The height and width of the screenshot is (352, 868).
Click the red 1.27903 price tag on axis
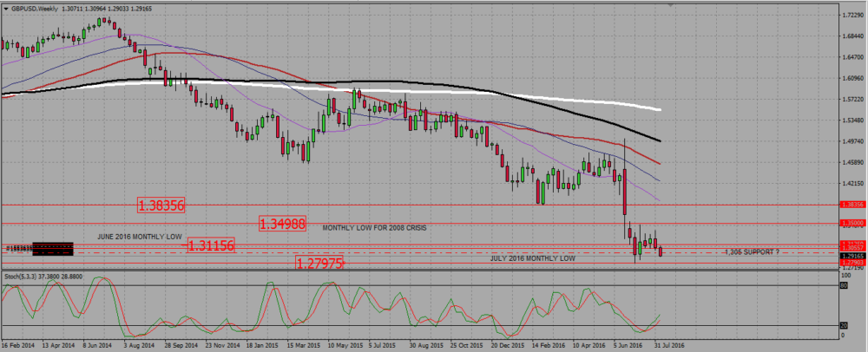[x=852, y=264]
